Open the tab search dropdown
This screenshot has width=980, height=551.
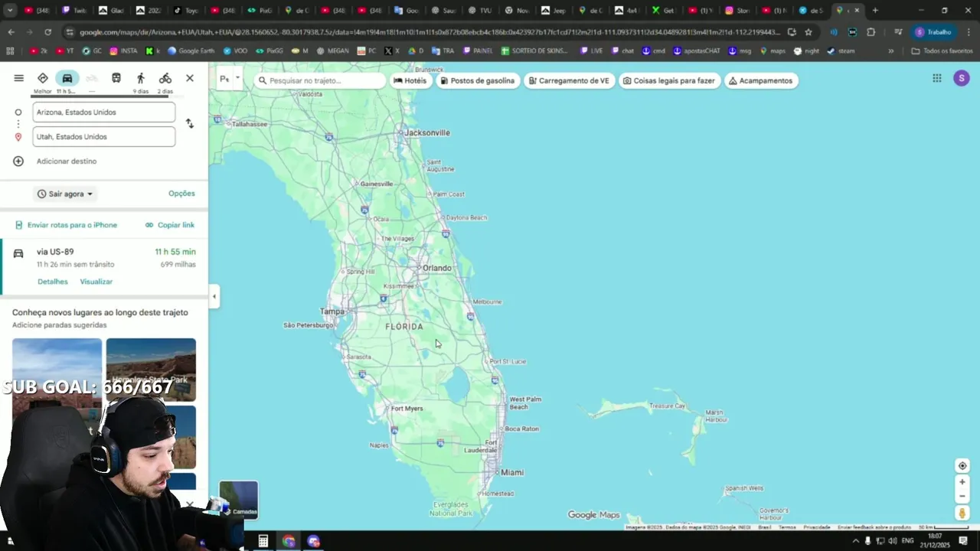(11, 11)
